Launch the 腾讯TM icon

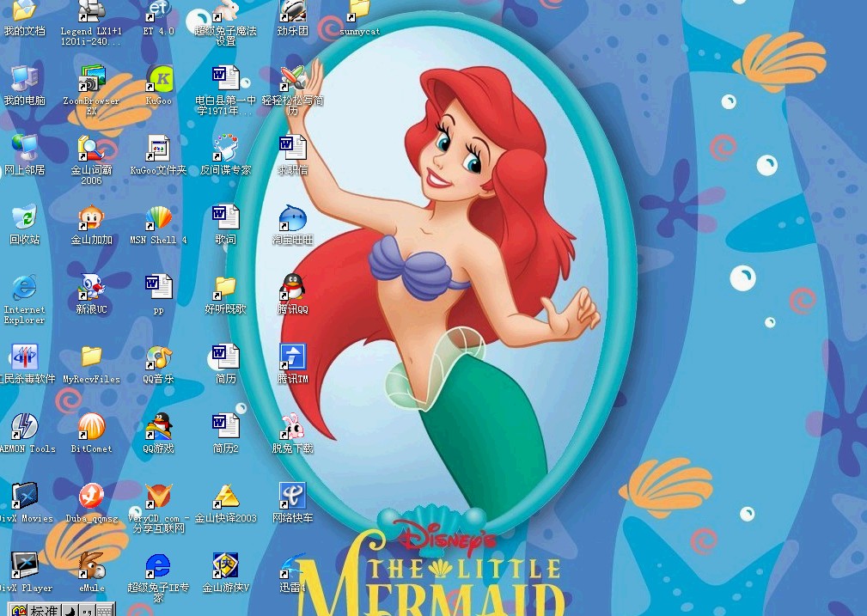pyautogui.click(x=293, y=357)
